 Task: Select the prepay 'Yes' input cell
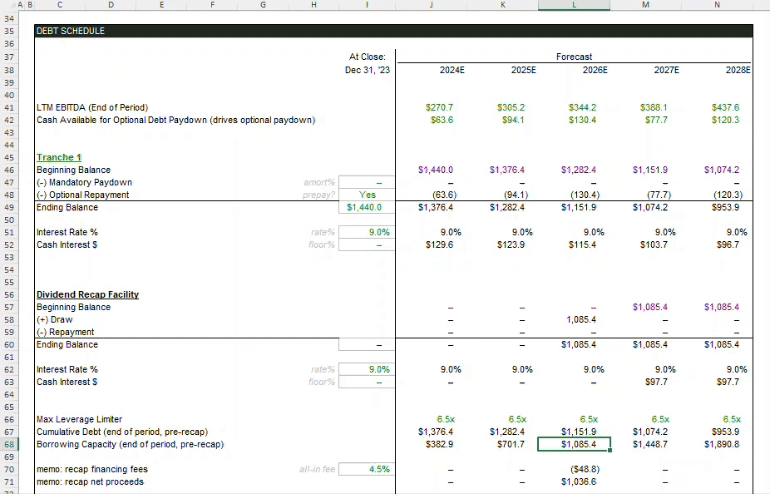[368, 195]
